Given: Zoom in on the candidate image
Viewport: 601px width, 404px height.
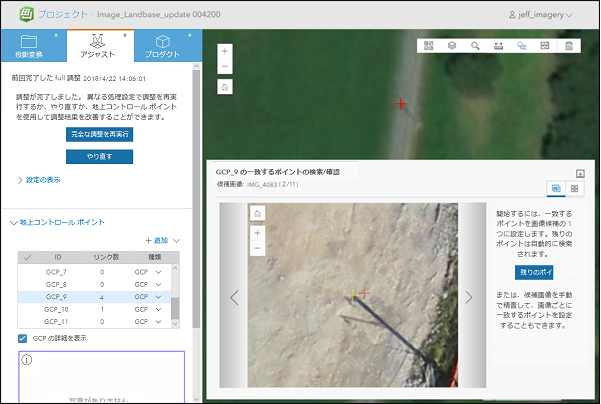Looking at the screenshot, I should [258, 233].
